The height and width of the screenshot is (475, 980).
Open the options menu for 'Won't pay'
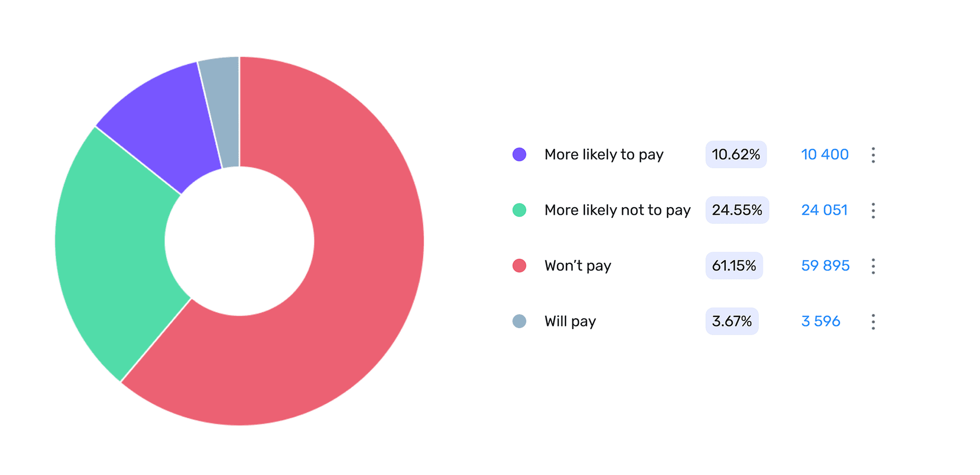tap(873, 266)
